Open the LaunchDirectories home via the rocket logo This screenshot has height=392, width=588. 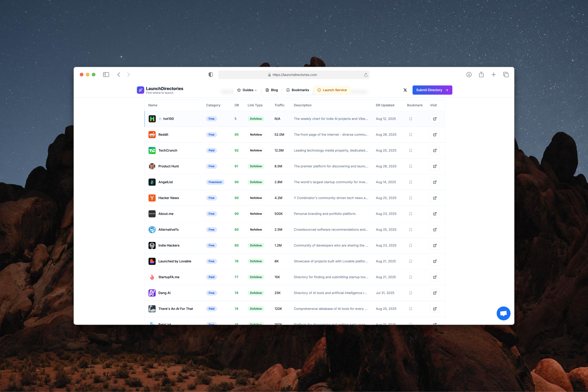click(x=140, y=90)
